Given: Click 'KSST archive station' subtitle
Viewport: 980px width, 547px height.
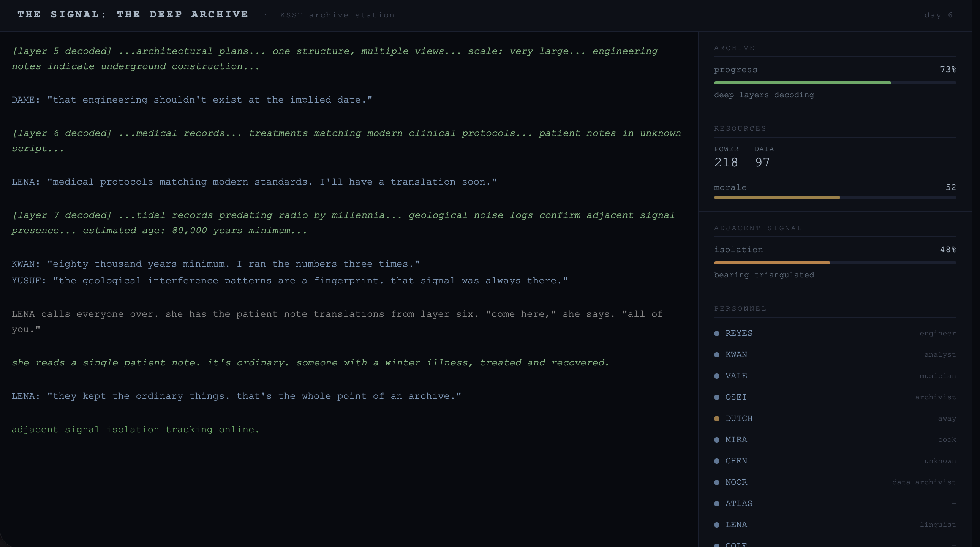Looking at the screenshot, I should [337, 15].
